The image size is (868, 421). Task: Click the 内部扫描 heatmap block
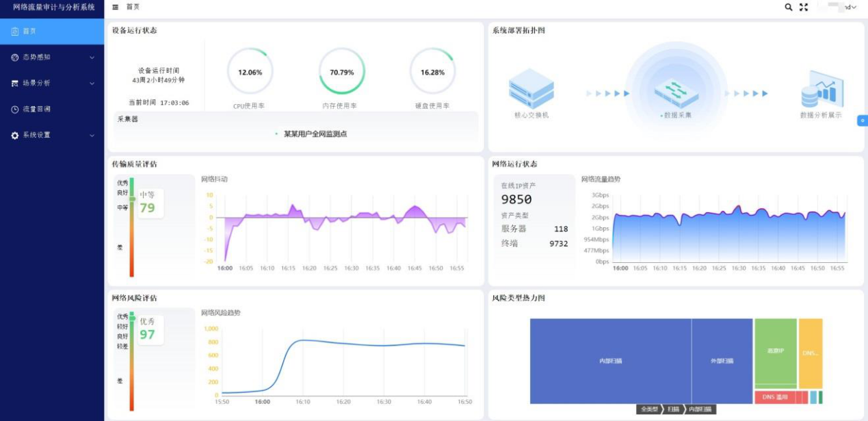pyautogui.click(x=611, y=361)
